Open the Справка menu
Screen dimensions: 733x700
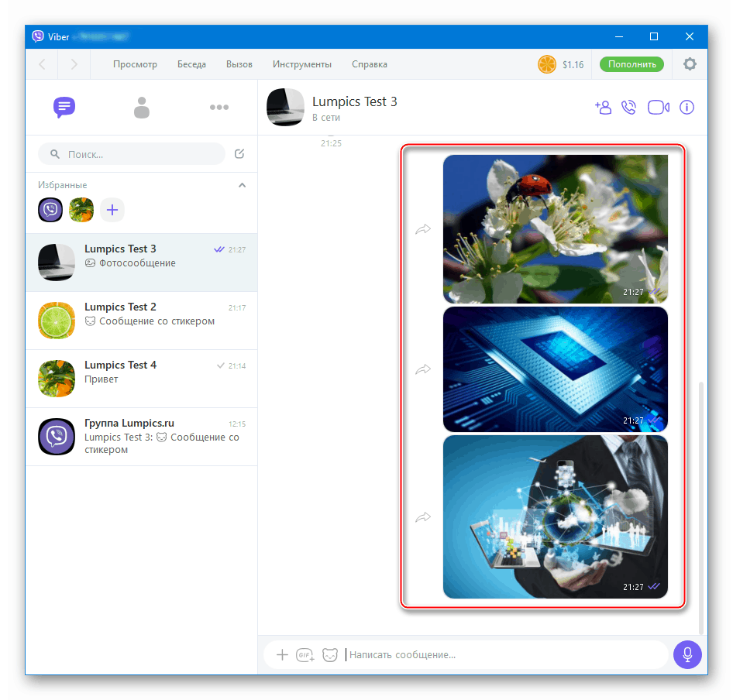pyautogui.click(x=369, y=64)
